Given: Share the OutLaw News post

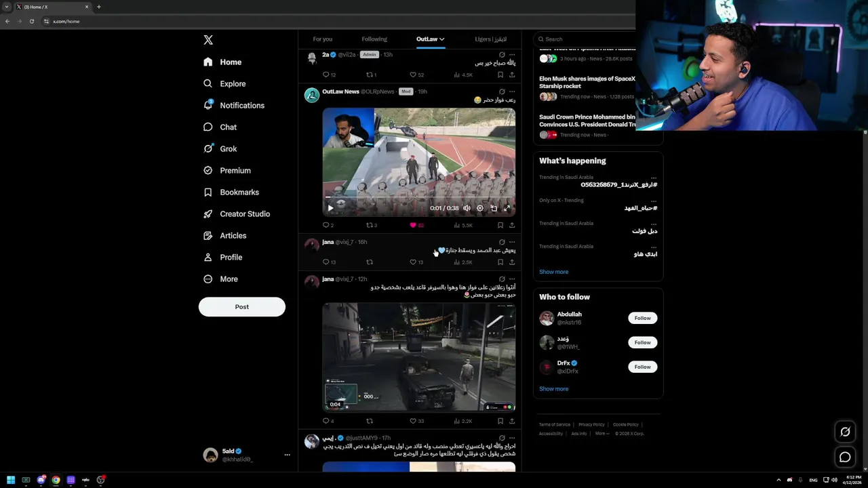Looking at the screenshot, I should click(511, 225).
